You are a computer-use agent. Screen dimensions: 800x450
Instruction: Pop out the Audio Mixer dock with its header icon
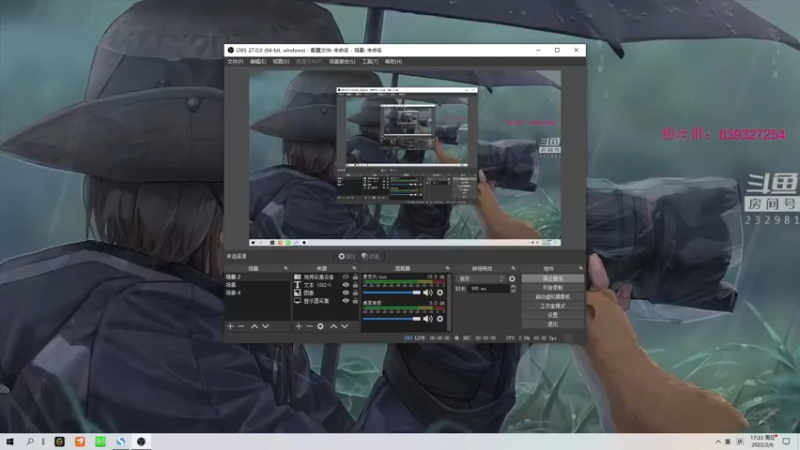(x=447, y=268)
